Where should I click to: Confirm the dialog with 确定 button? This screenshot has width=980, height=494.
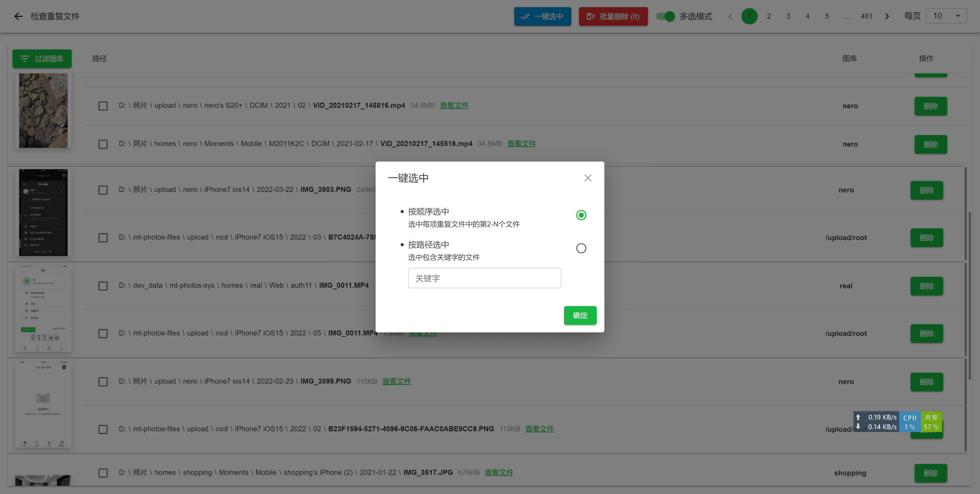(x=580, y=316)
